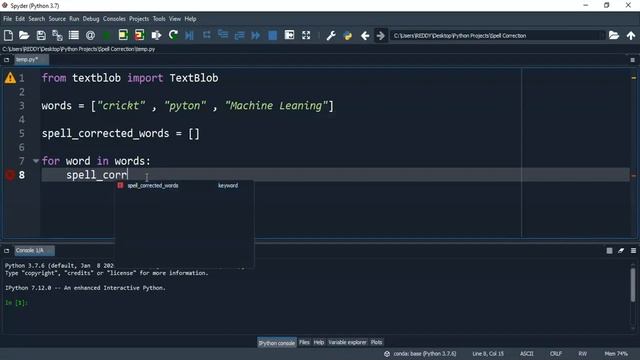Run current cell and advance icon
640x360 pixels.
(139, 36)
